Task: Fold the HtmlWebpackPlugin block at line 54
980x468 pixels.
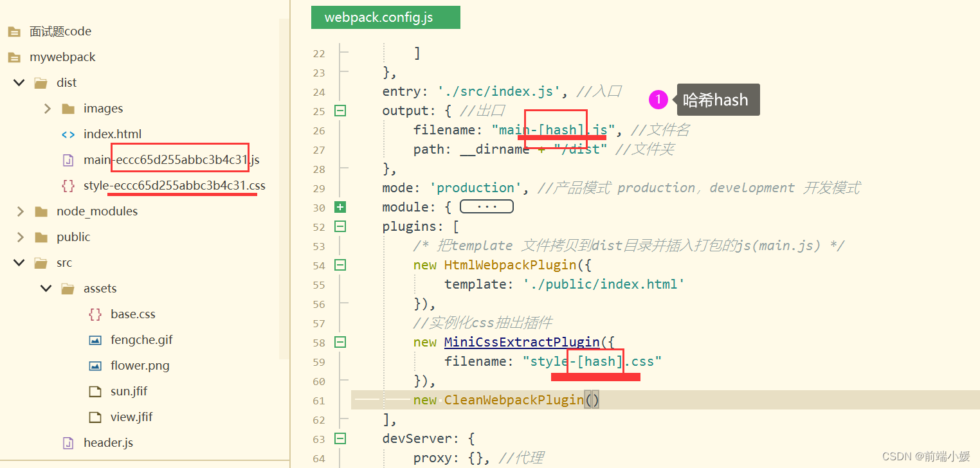Action: click(340, 265)
